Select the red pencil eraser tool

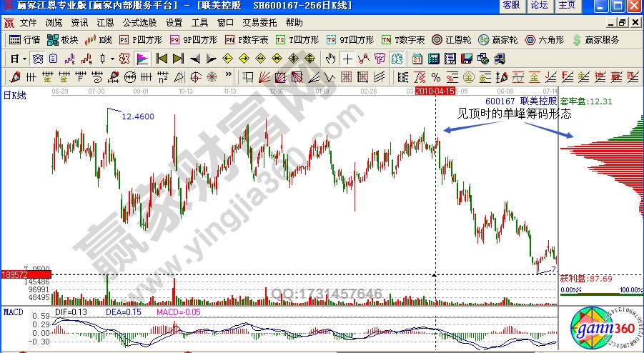pos(15,76)
